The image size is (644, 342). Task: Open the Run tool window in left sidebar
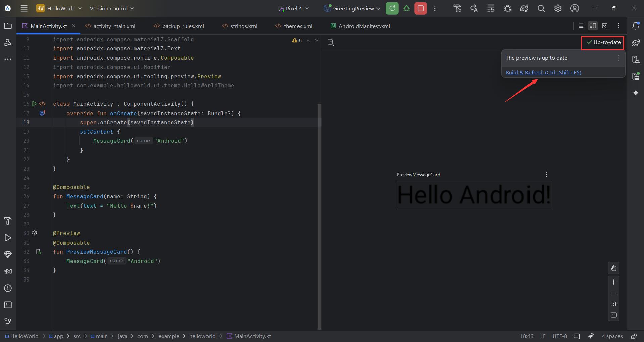tap(8, 238)
